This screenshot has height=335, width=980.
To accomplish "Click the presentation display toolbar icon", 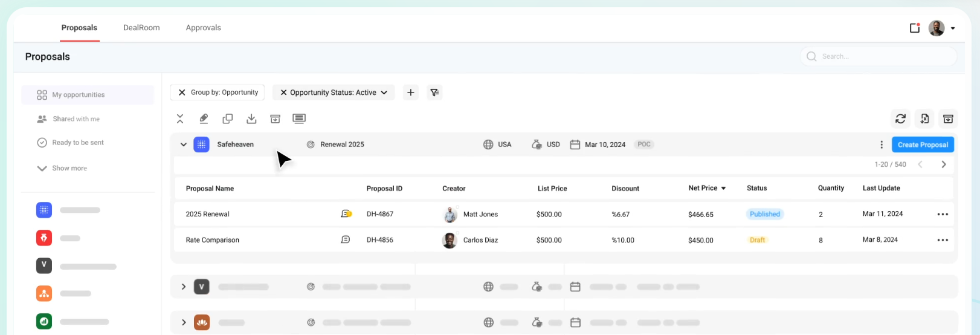I will (299, 119).
